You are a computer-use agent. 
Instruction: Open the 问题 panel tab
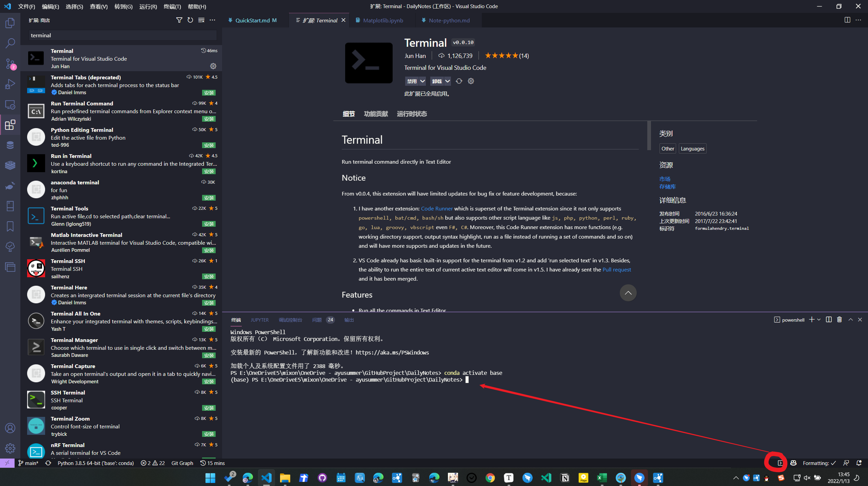[317, 320]
